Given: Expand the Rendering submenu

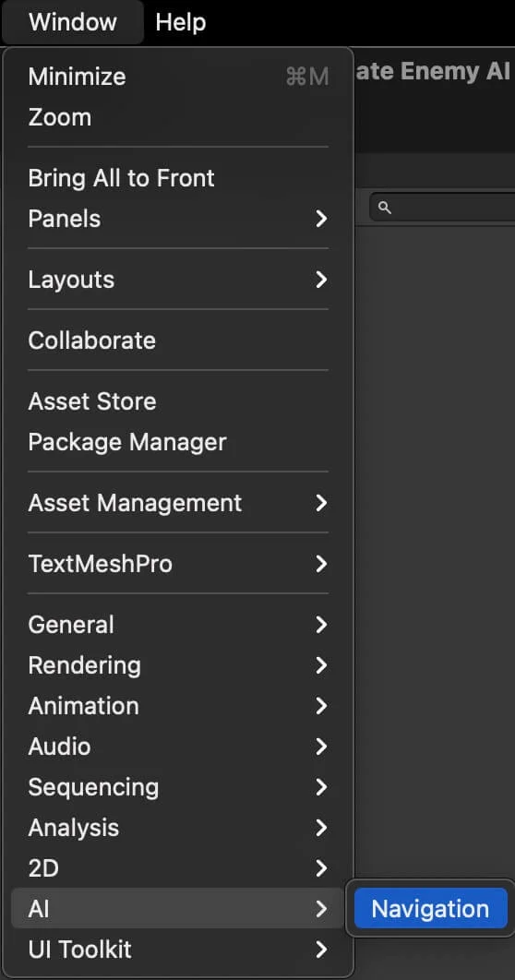Looking at the screenshot, I should (178, 665).
